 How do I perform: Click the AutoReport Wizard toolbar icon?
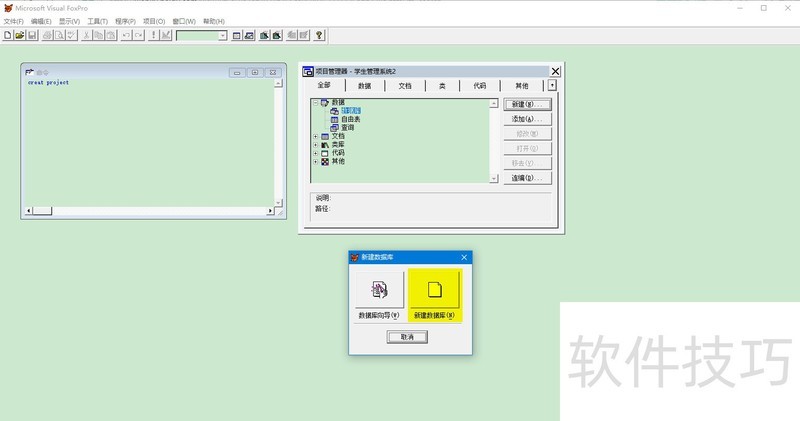click(x=304, y=35)
